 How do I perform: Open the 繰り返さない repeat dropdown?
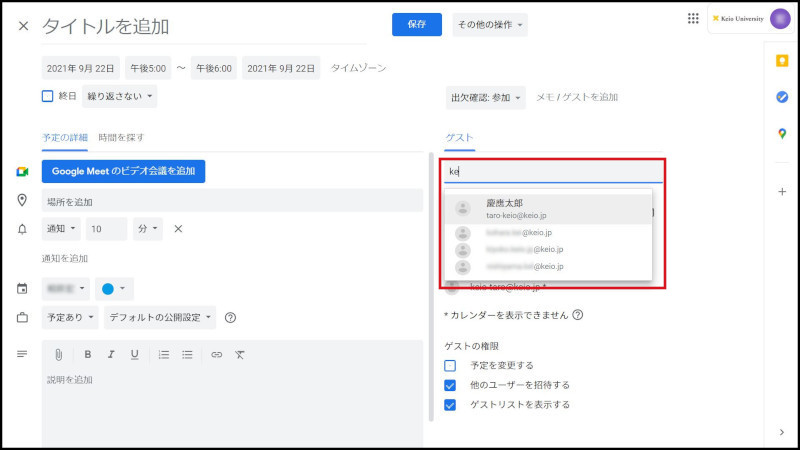119,97
